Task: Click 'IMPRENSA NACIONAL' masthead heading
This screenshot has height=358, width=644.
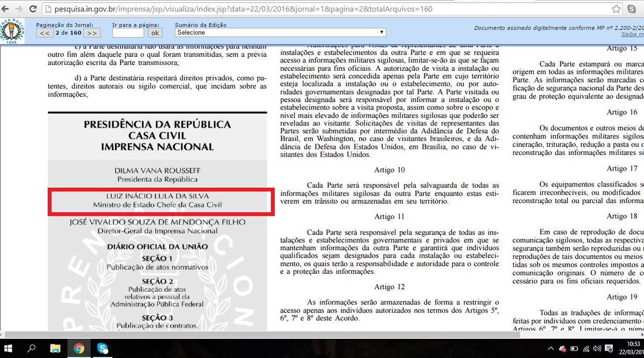Action: pyautogui.click(x=157, y=146)
